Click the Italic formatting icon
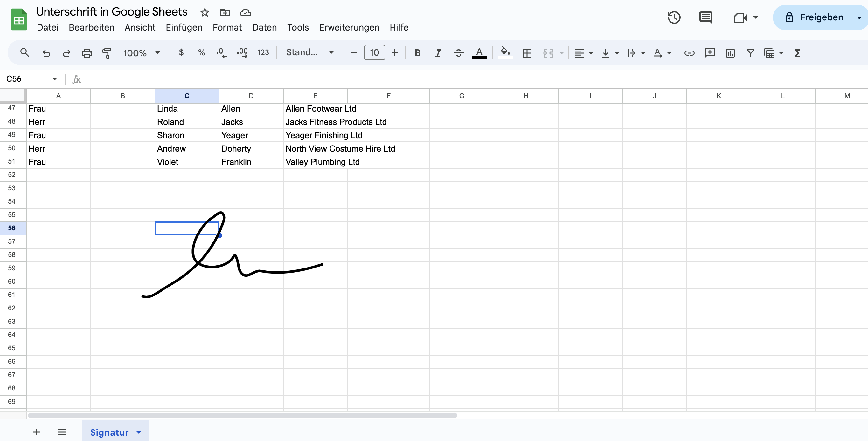This screenshot has height=441, width=868. click(438, 52)
